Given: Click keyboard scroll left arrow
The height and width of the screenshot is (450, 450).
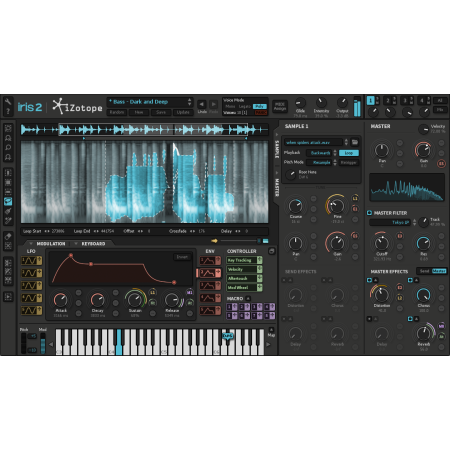Looking at the screenshot, I should [51, 344].
